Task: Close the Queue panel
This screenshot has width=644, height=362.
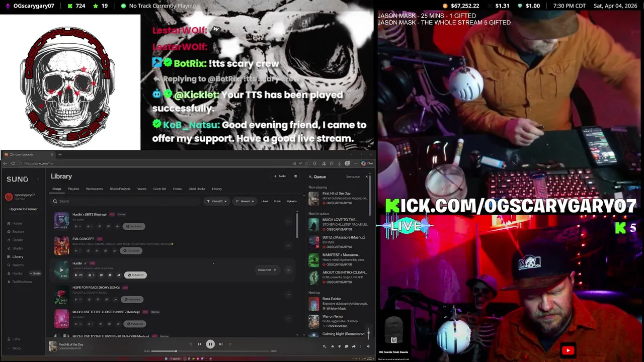Action: pyautogui.click(x=366, y=176)
